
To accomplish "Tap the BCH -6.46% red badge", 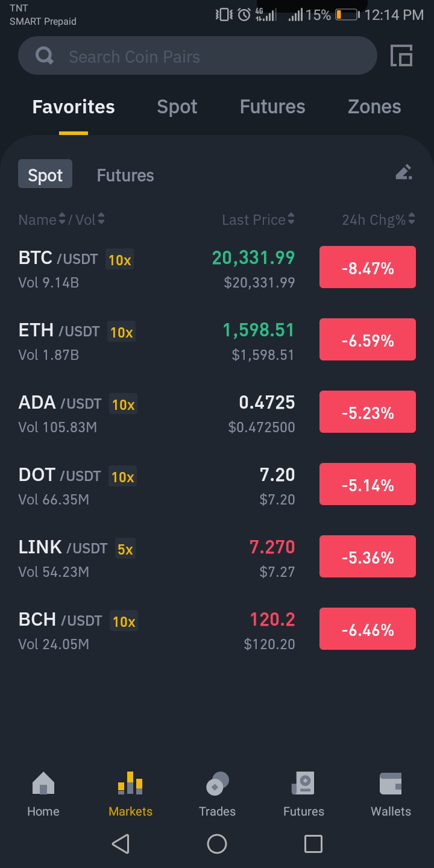I will [x=368, y=629].
